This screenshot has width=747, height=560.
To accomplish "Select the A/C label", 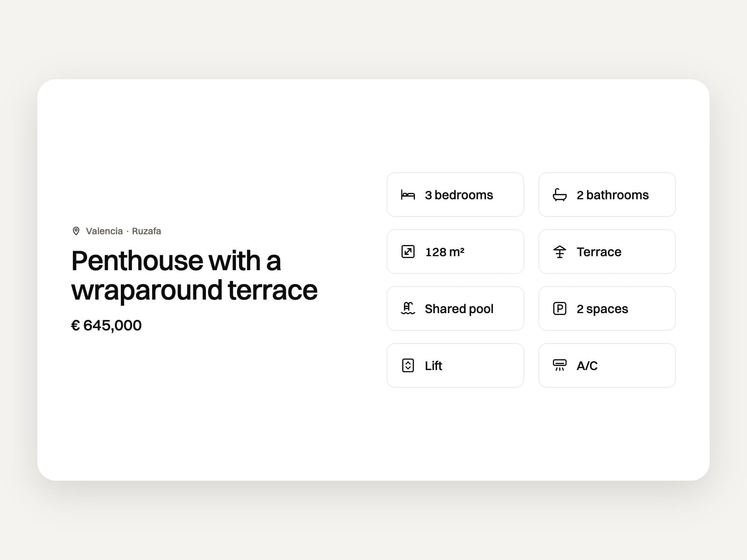I will (x=587, y=366).
